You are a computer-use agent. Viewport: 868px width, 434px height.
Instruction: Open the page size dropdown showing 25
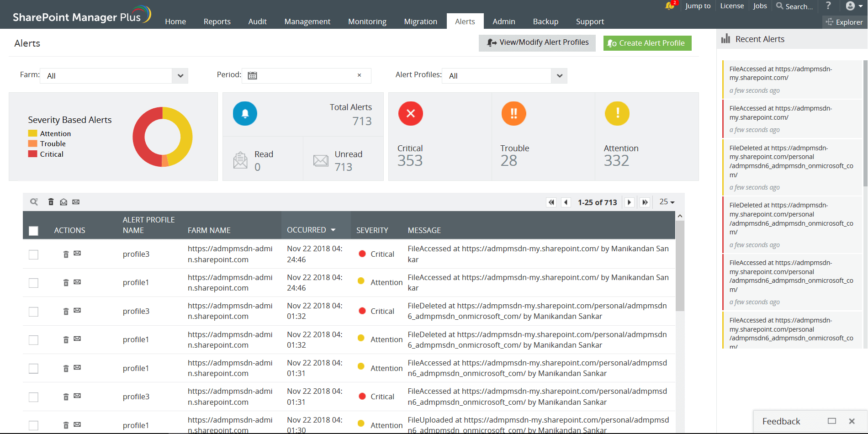[x=666, y=201]
